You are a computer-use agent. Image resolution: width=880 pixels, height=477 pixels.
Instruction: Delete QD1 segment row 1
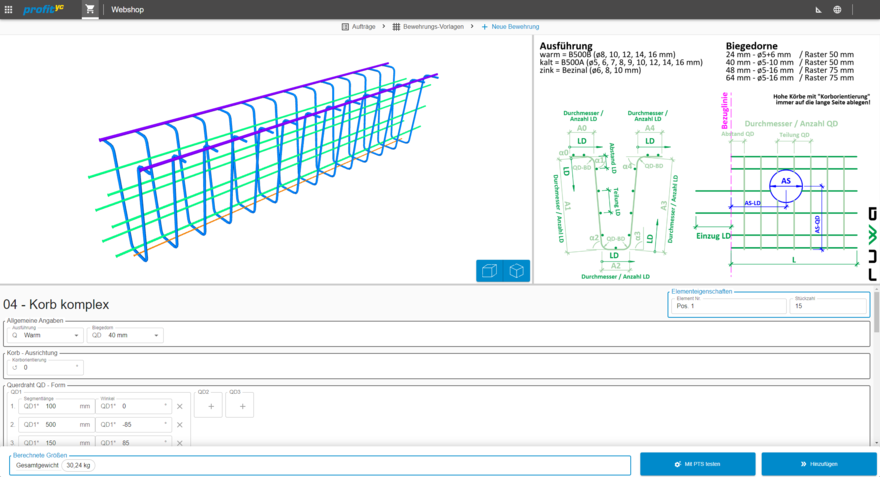[x=180, y=406]
